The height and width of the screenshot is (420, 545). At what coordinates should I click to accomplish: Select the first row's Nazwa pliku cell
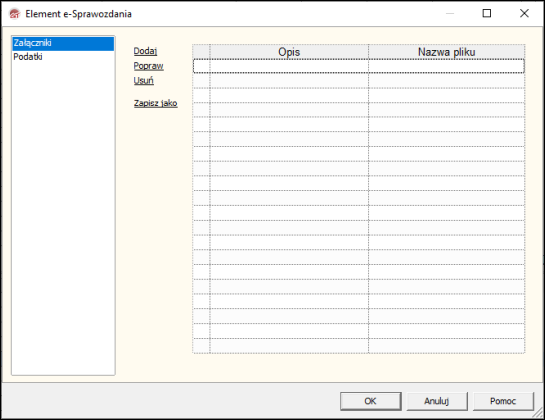447,66
